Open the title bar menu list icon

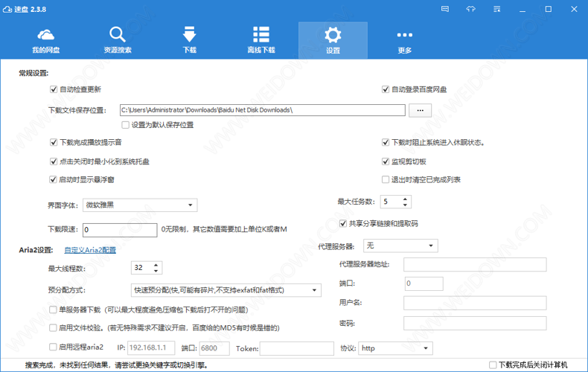pos(497,9)
